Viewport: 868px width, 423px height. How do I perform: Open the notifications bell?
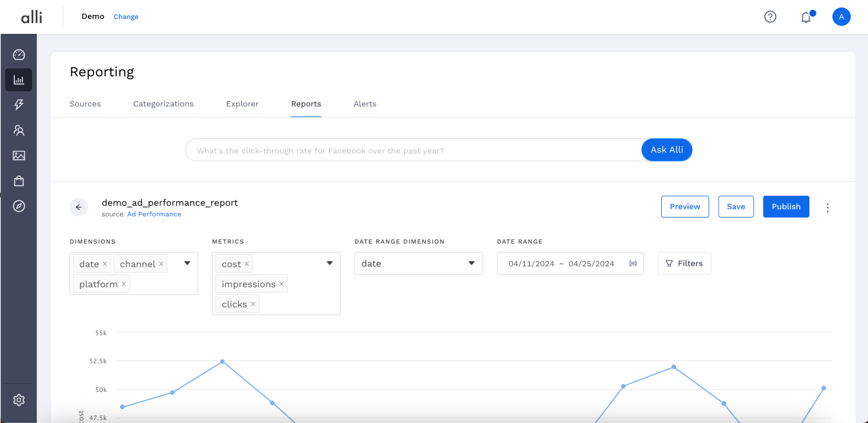click(x=806, y=17)
